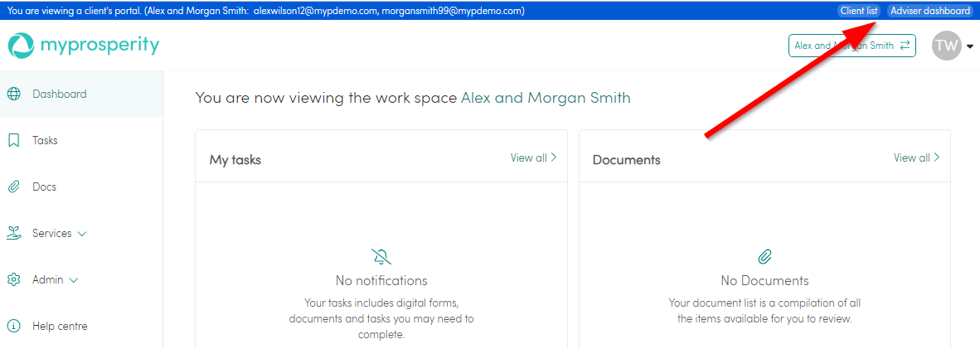View all items in Documents panel

[916, 158]
